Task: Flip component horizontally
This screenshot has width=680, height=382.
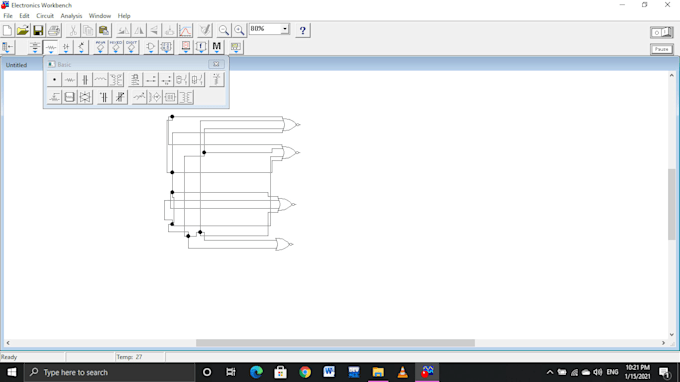Action: click(139, 30)
